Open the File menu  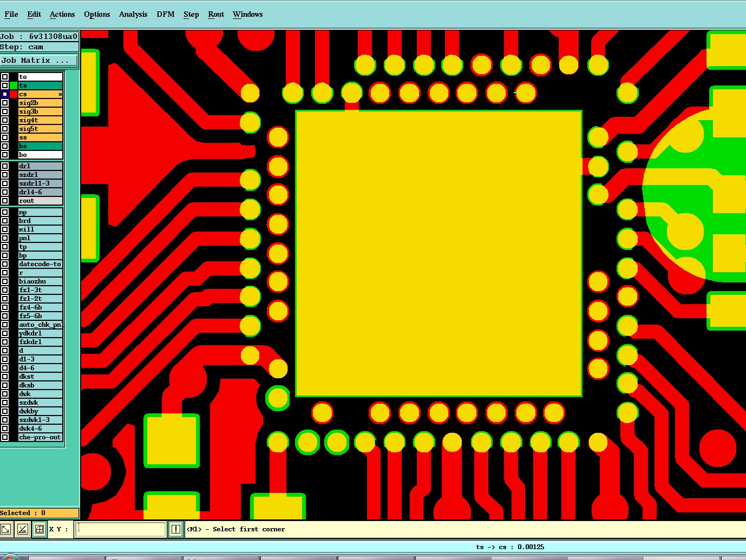click(x=11, y=14)
